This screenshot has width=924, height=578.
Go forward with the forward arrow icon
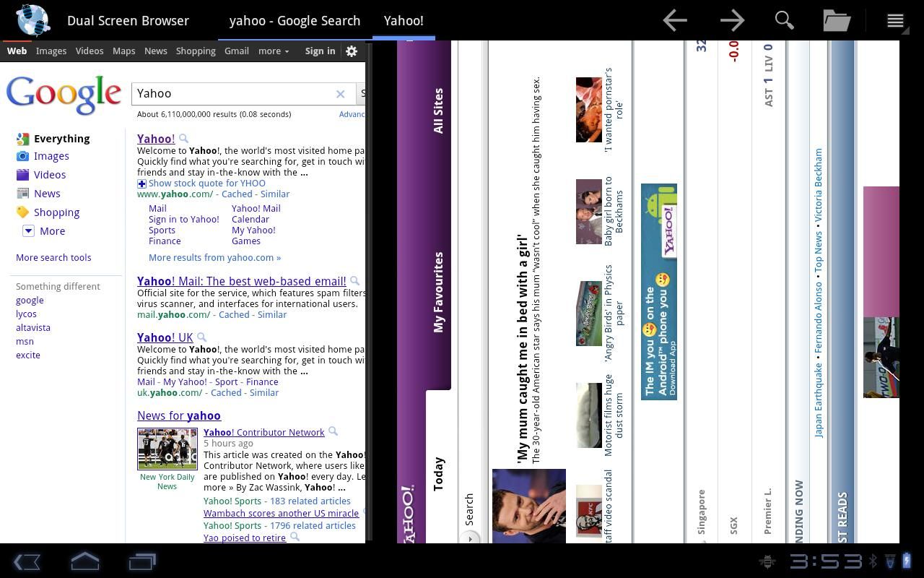coord(732,20)
